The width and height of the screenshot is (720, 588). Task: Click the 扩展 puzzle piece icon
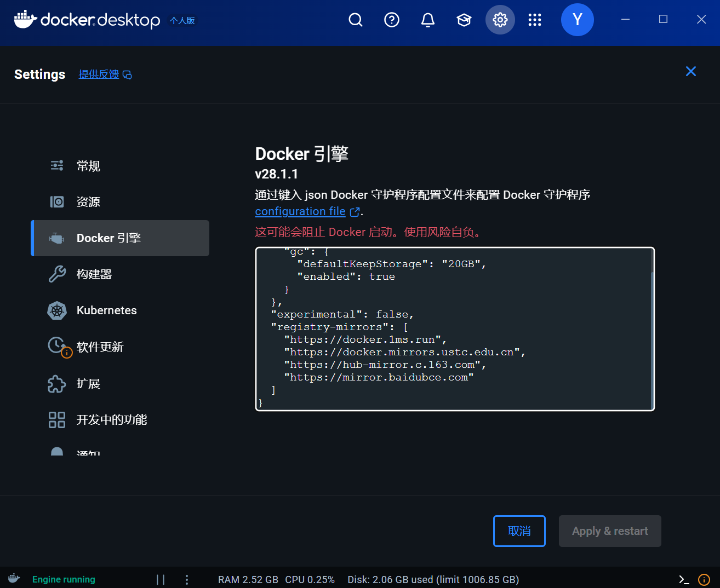[x=57, y=384]
